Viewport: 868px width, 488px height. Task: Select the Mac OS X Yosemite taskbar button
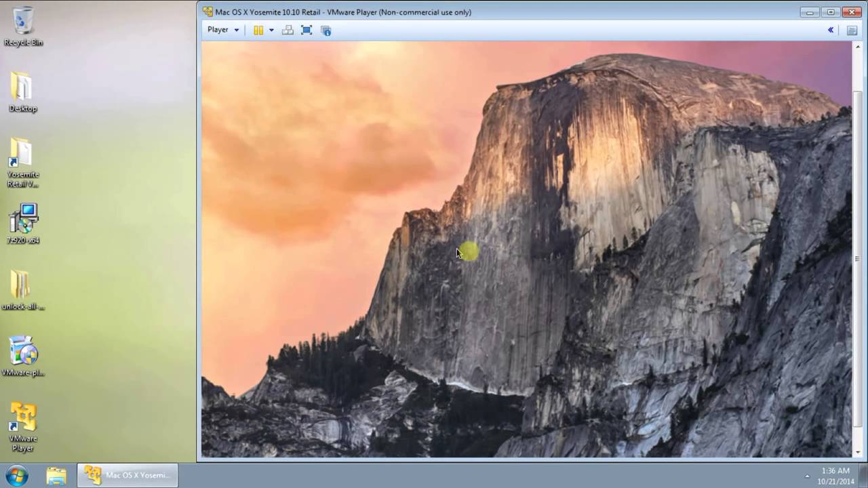(x=127, y=475)
